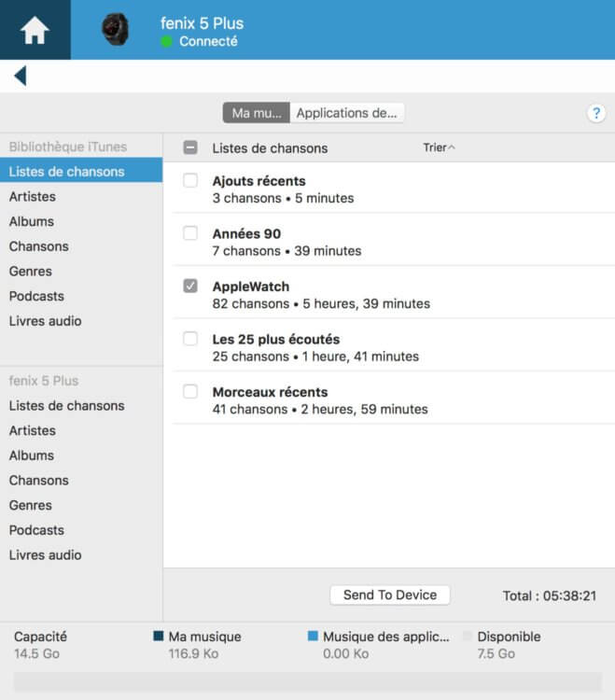Click the Listes de chansons column header
Screen dimensions: 615x700
(270, 148)
